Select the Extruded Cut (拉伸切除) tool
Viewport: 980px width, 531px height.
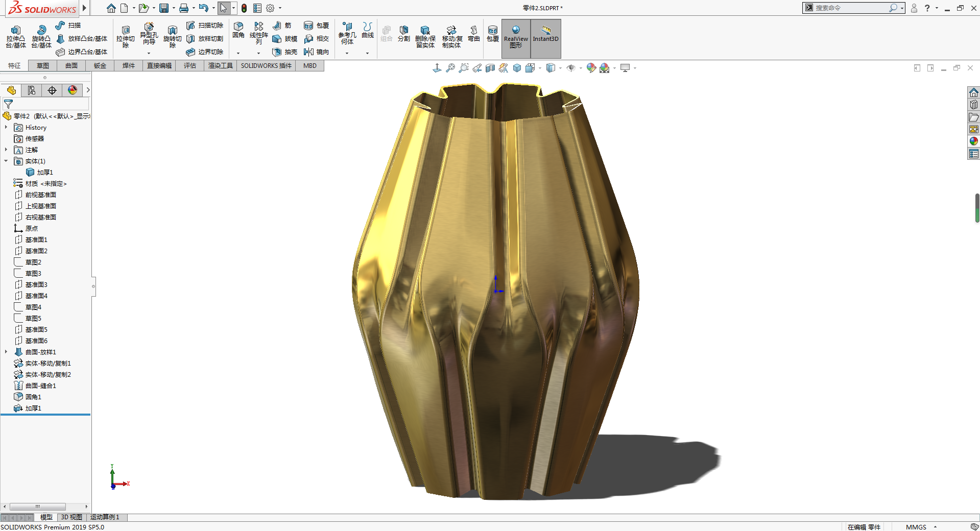(x=126, y=36)
